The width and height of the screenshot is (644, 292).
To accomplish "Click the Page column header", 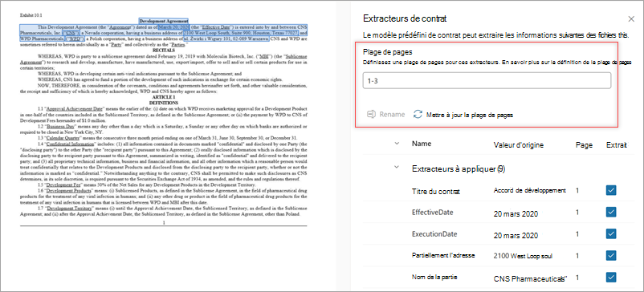I will pos(583,144).
